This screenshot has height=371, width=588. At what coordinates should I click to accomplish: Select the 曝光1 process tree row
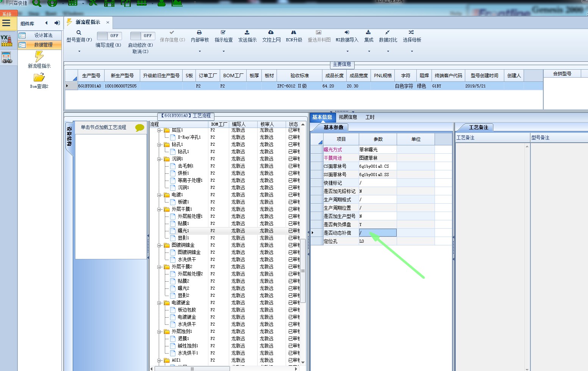coord(184,231)
